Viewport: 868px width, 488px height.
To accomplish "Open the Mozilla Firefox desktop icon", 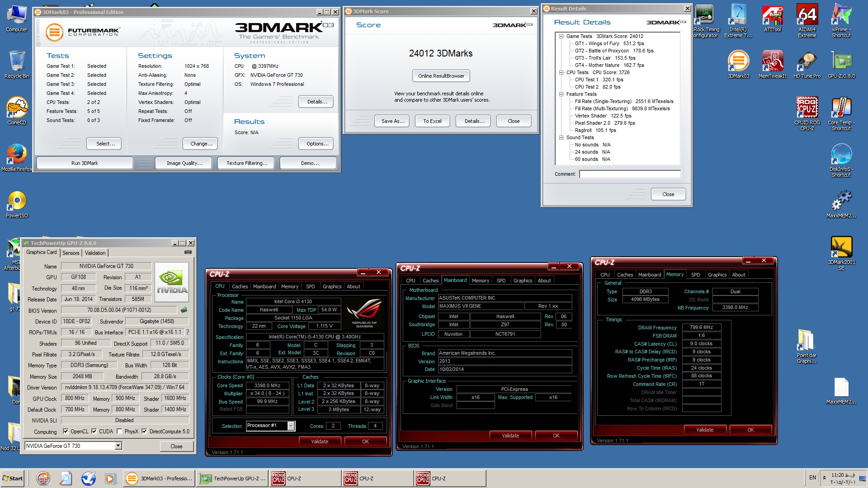I will 17,157.
